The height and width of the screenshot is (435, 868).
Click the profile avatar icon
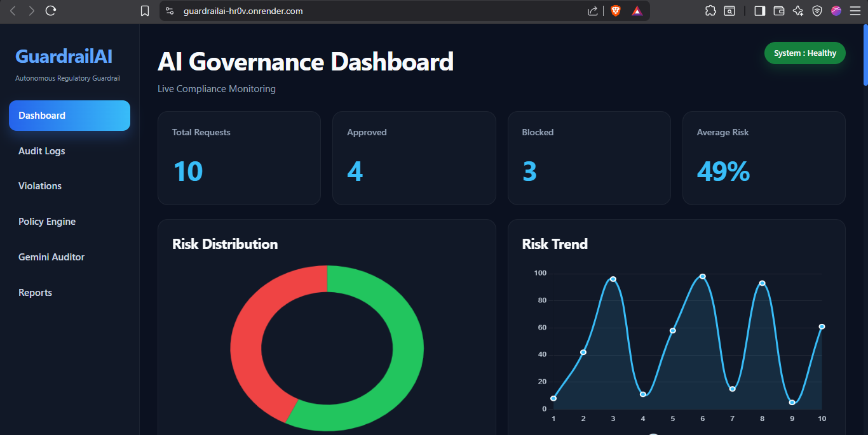point(836,11)
